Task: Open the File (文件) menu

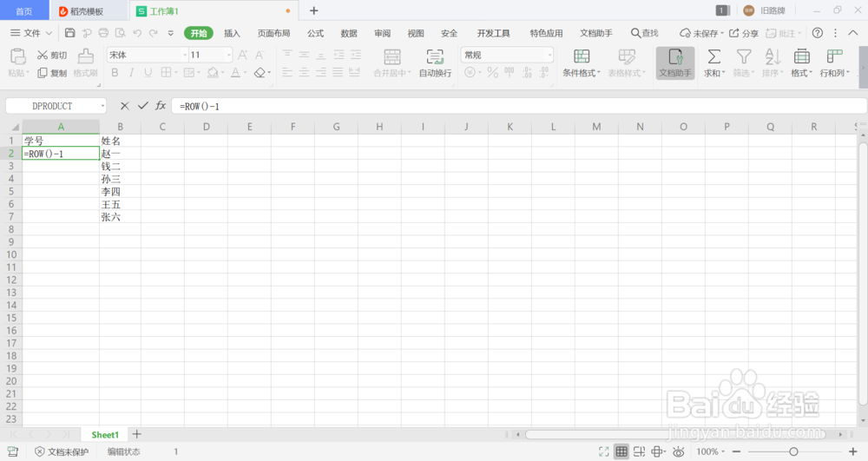Action: click(x=31, y=33)
